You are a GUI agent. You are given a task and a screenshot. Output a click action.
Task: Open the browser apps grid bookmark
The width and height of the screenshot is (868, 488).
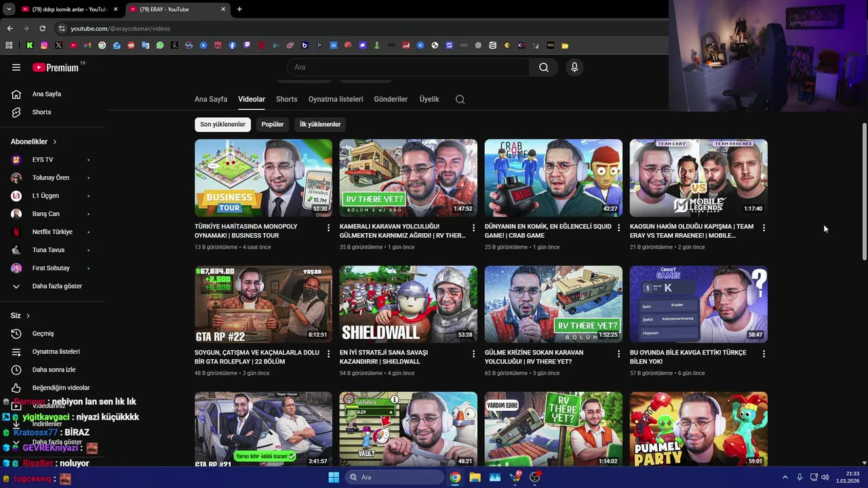[x=9, y=45]
